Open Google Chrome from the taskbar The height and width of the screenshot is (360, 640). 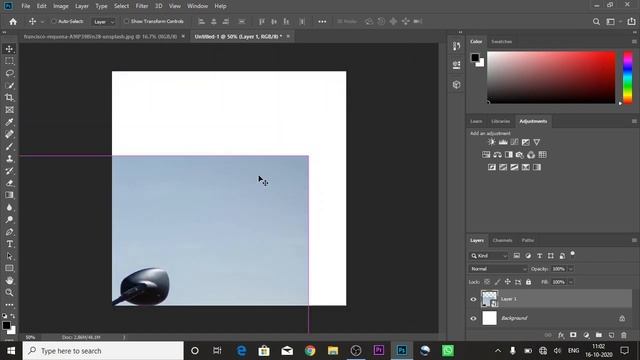[310, 351]
